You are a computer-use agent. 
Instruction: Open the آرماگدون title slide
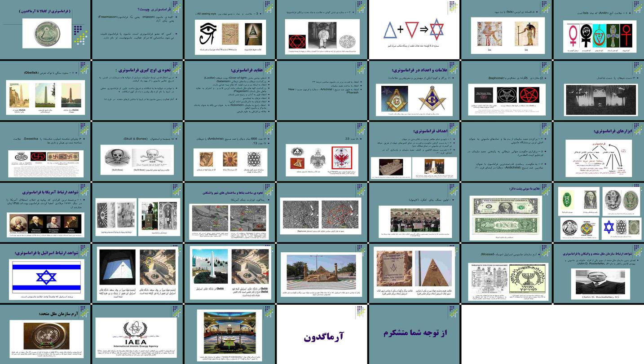322,334
